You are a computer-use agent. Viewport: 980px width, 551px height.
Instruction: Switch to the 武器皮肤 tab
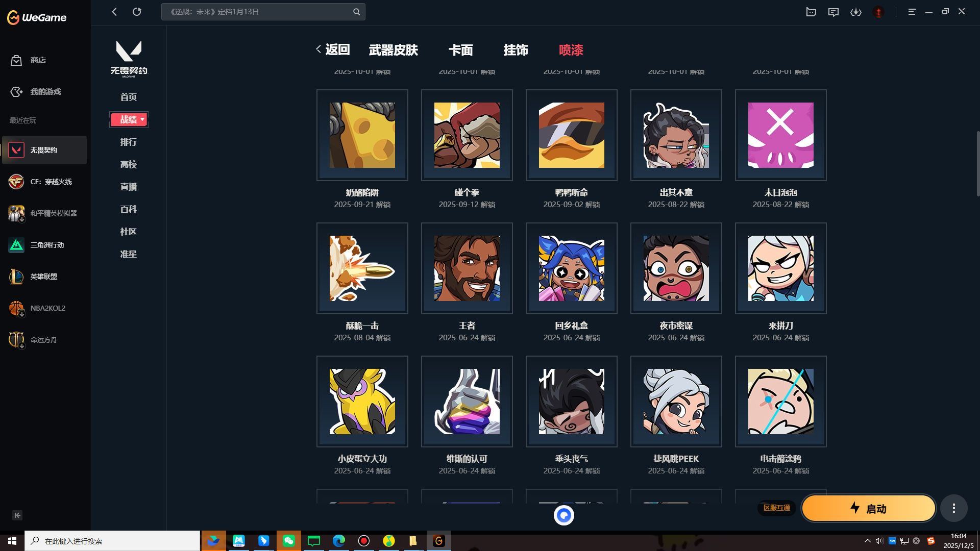393,50
